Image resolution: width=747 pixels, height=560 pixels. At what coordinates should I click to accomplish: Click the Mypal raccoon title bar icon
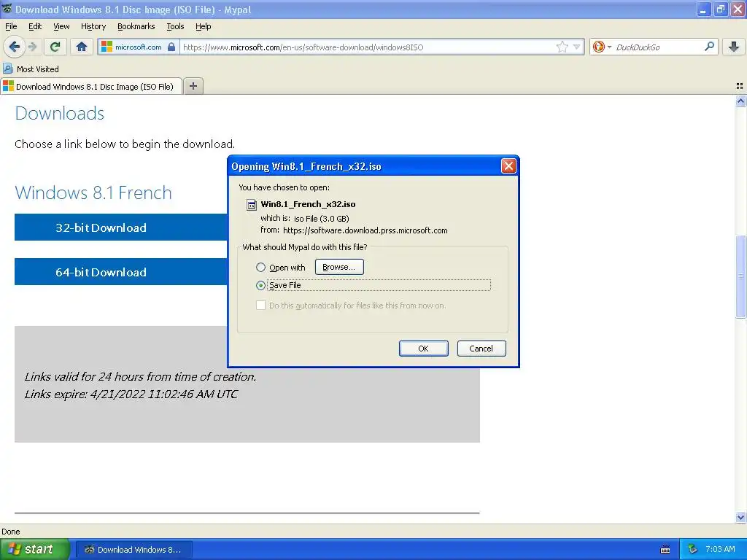pyautogui.click(x=7, y=9)
